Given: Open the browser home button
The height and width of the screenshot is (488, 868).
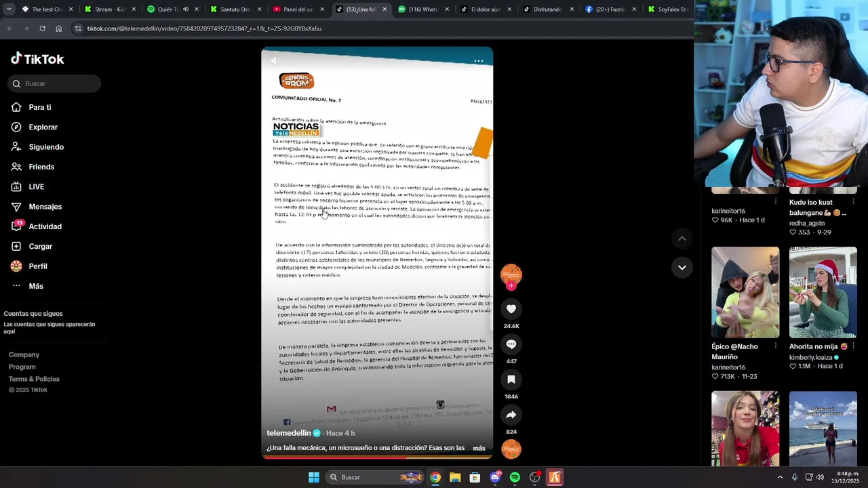Looking at the screenshot, I should click(58, 28).
